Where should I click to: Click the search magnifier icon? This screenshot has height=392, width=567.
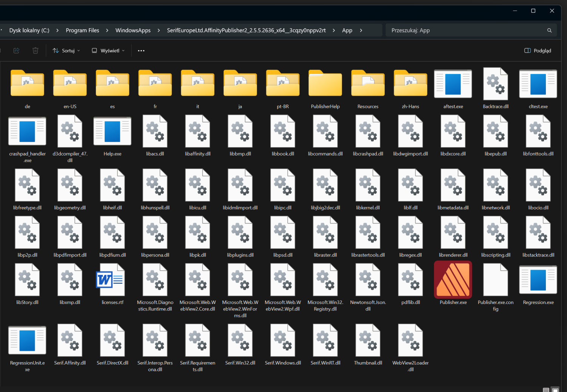(x=549, y=31)
